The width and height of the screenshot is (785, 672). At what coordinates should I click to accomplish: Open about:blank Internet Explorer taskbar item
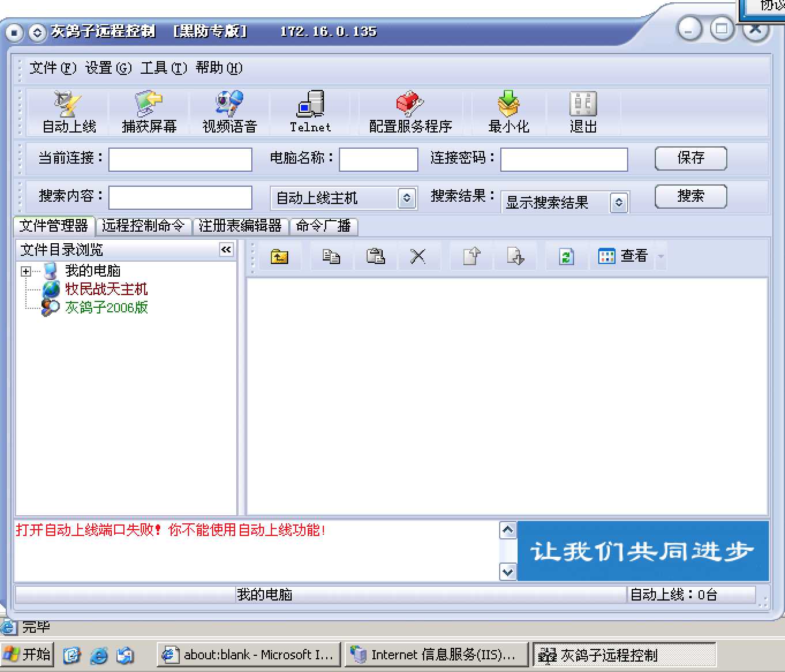(248, 655)
